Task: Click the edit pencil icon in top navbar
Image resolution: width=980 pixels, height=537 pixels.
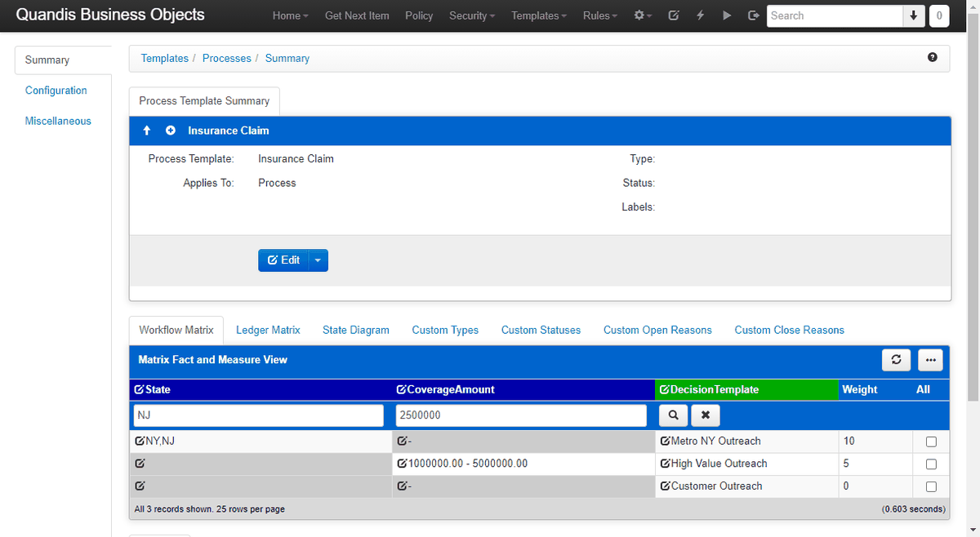Action: [674, 16]
